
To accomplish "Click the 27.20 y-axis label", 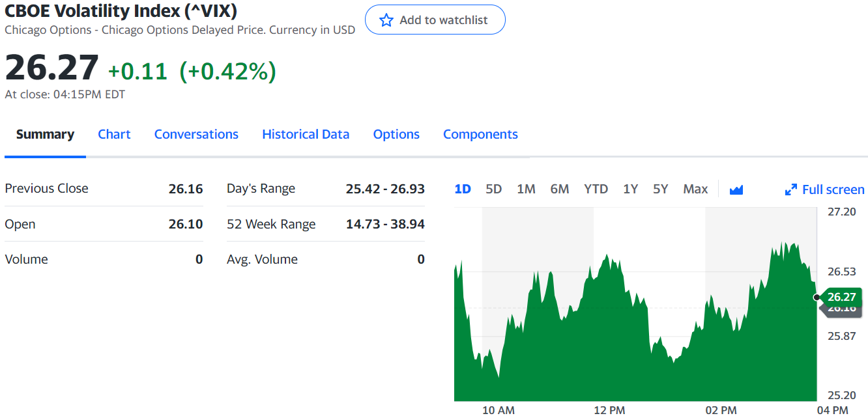I will point(842,212).
